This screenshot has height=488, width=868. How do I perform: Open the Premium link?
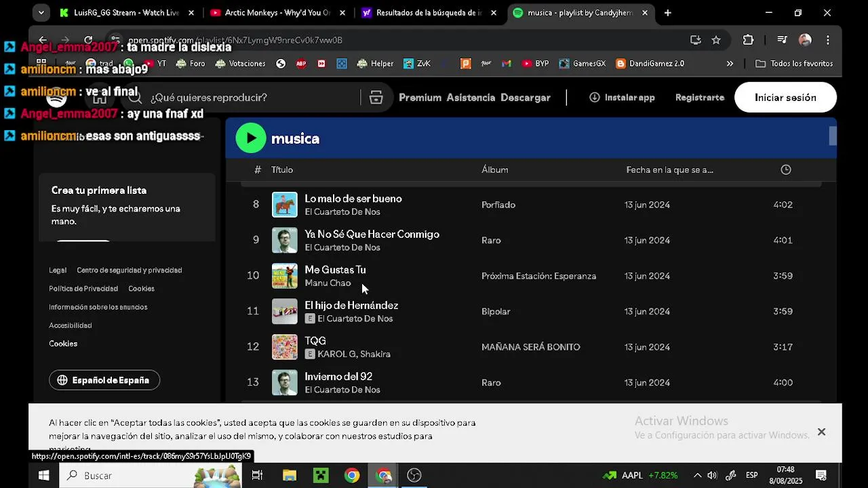click(x=420, y=98)
